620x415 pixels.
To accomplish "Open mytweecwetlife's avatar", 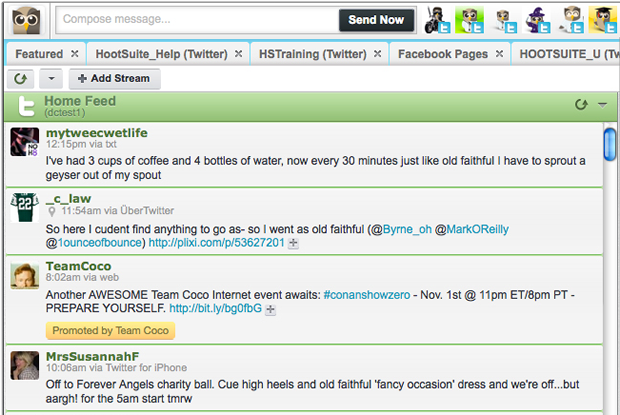I will point(25,142).
